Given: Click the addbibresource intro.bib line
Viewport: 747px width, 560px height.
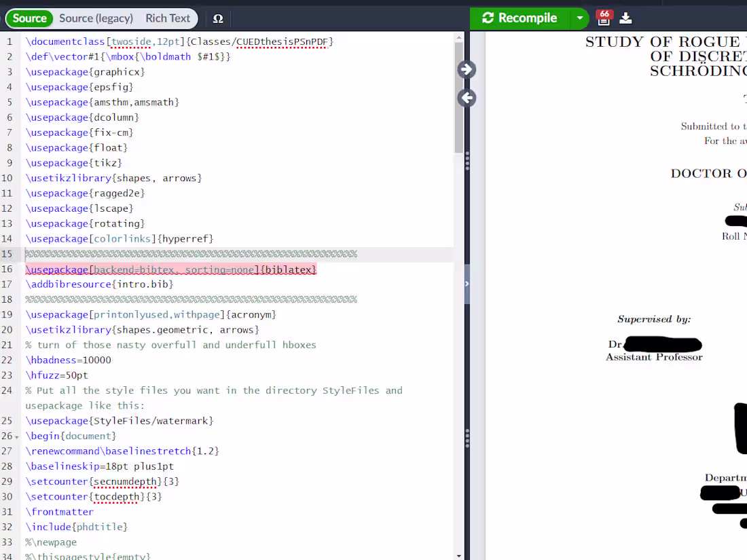Looking at the screenshot, I should (x=100, y=284).
